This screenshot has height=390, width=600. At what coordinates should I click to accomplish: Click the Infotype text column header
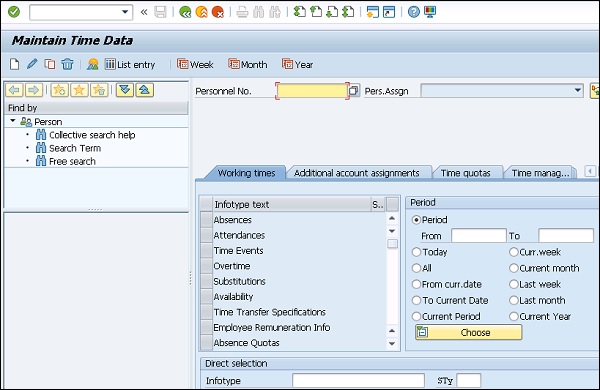(292, 204)
